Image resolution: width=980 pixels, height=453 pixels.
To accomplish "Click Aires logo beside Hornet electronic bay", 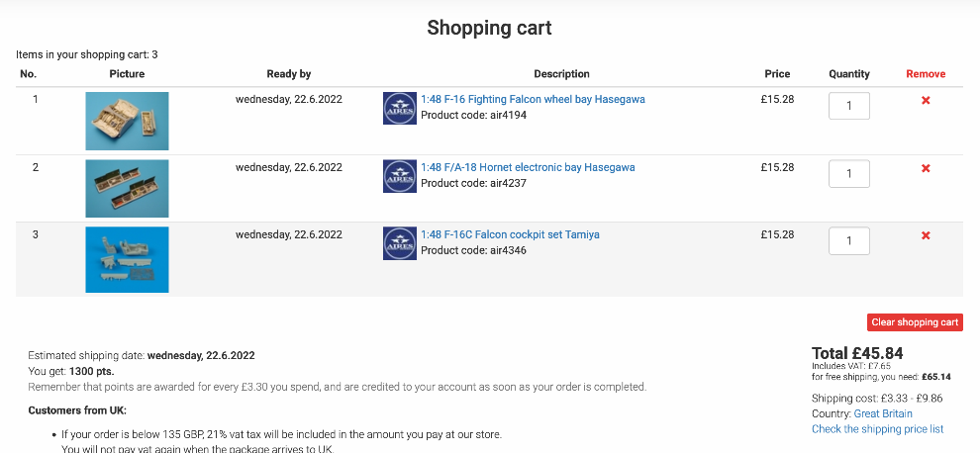I will click(399, 176).
